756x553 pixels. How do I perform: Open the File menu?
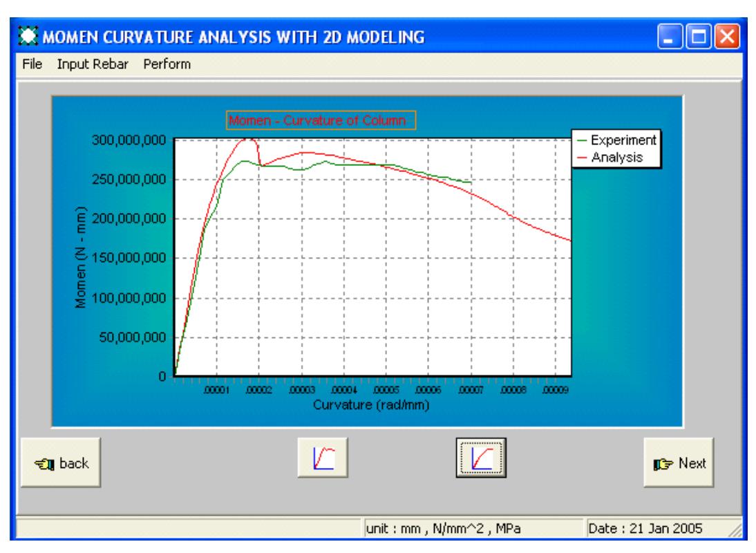[x=32, y=64]
